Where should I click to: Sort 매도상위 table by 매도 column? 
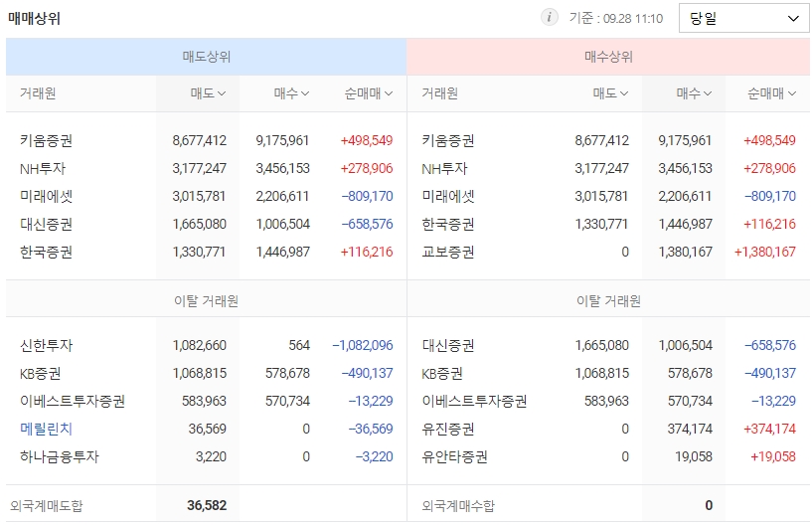pyautogui.click(x=208, y=93)
